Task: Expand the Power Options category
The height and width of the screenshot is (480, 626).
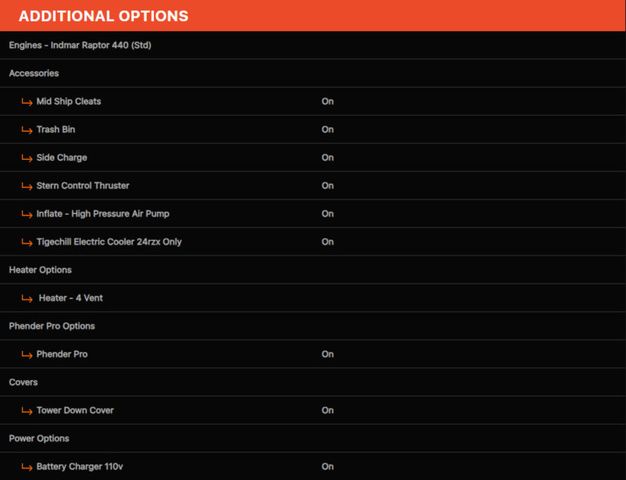Action: (x=313, y=438)
